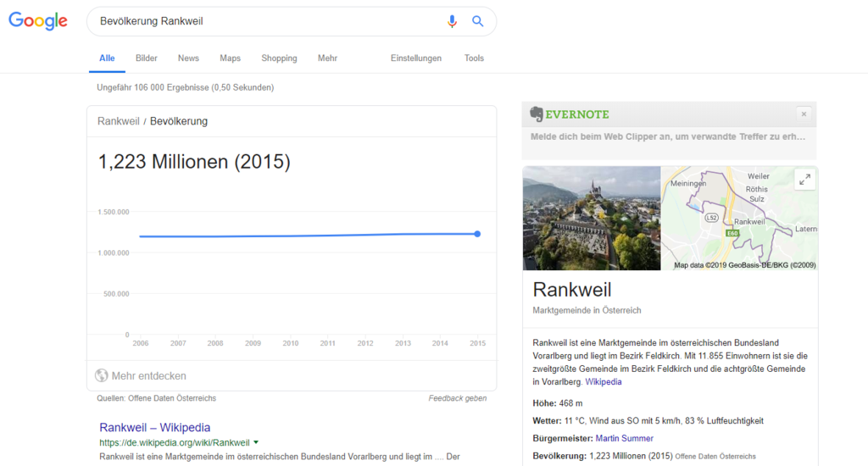Click the Martin Summer mayor link

tap(624, 438)
